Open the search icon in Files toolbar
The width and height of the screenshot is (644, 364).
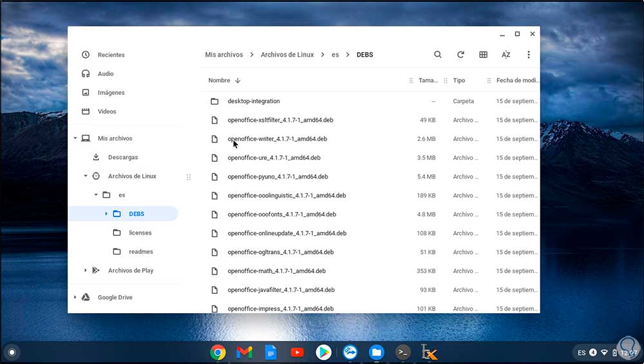tap(438, 55)
